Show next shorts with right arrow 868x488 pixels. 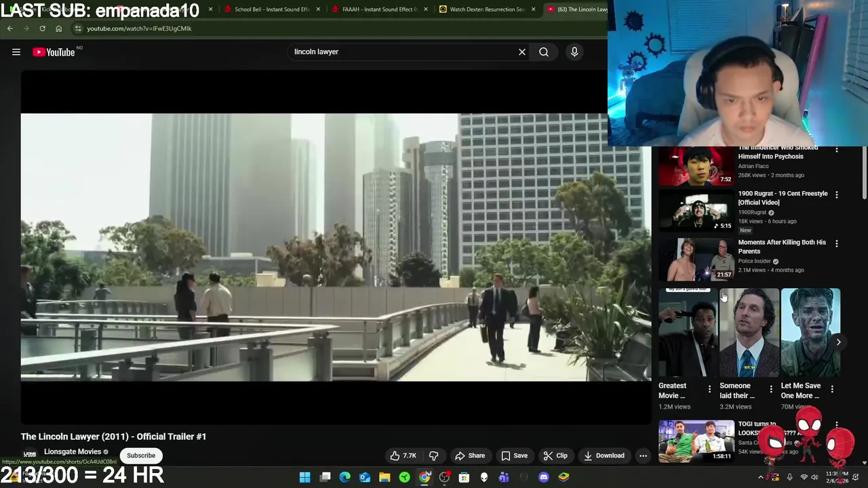tap(838, 342)
